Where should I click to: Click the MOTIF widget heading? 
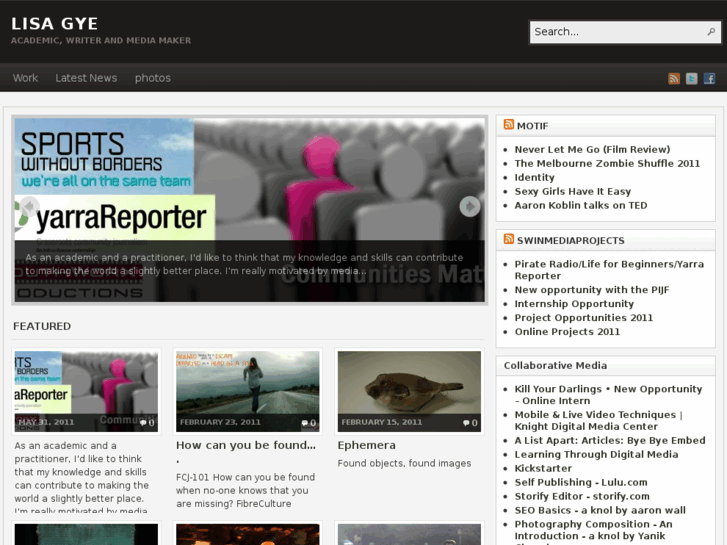(532, 126)
